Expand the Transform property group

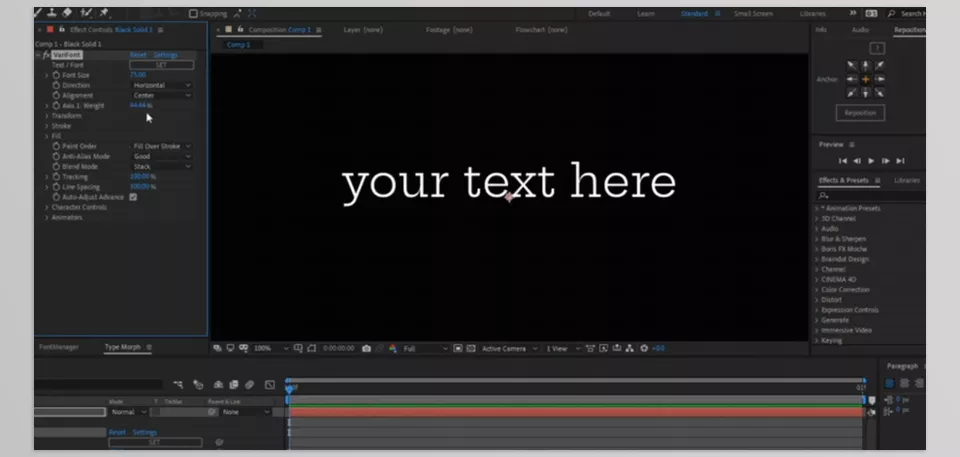(x=47, y=116)
